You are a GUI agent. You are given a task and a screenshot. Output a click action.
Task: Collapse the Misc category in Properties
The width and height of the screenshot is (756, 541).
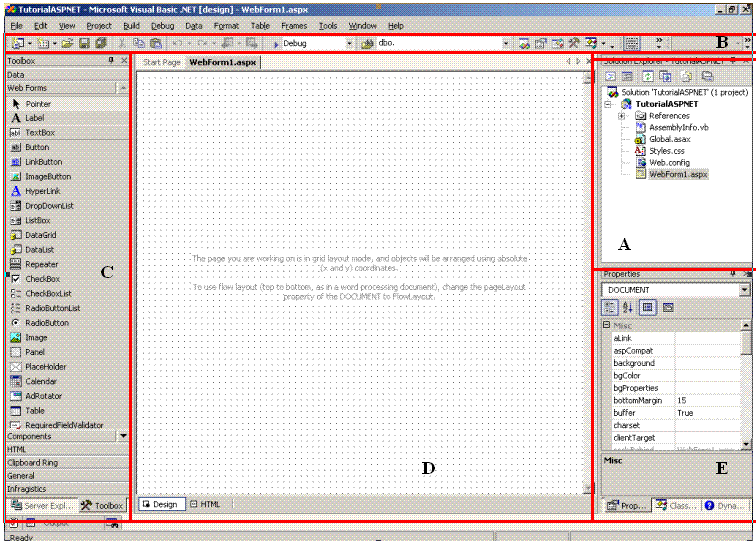click(x=607, y=325)
